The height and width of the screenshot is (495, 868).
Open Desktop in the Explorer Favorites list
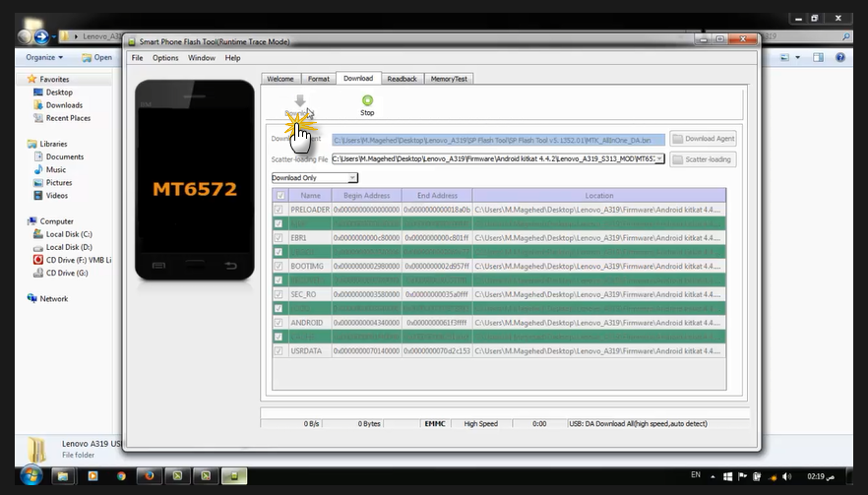[59, 92]
